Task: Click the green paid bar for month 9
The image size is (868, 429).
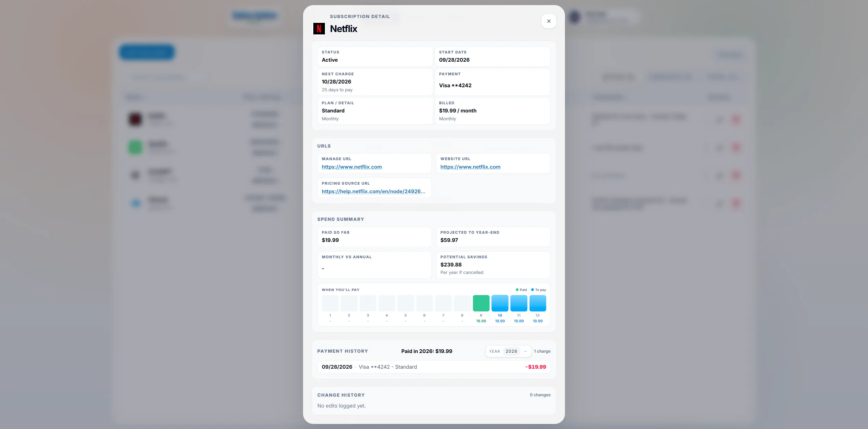Action: [481, 303]
